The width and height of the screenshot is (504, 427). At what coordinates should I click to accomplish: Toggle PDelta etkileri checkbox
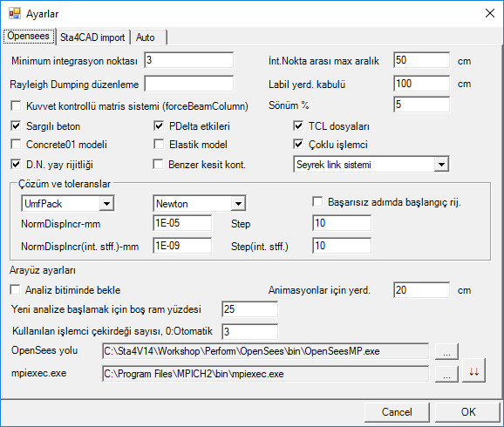pyautogui.click(x=159, y=126)
